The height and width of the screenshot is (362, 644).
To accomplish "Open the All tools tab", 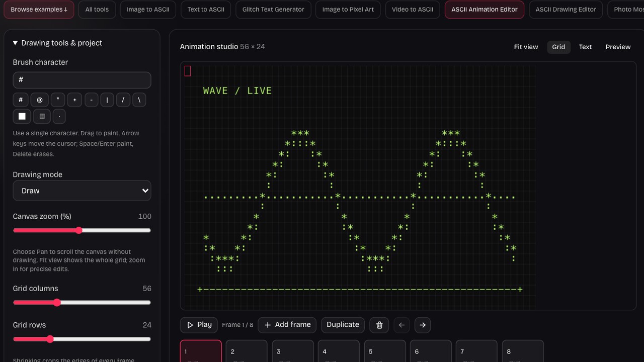I will (97, 10).
